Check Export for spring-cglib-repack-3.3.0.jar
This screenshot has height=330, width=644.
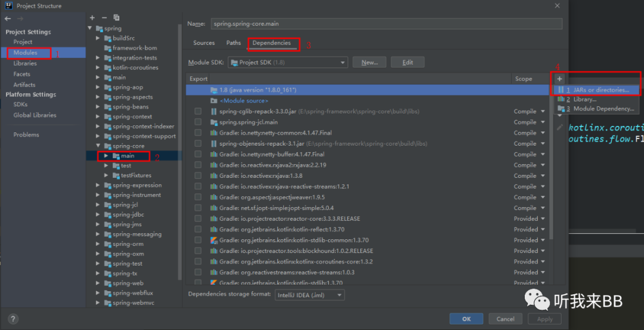(x=198, y=112)
